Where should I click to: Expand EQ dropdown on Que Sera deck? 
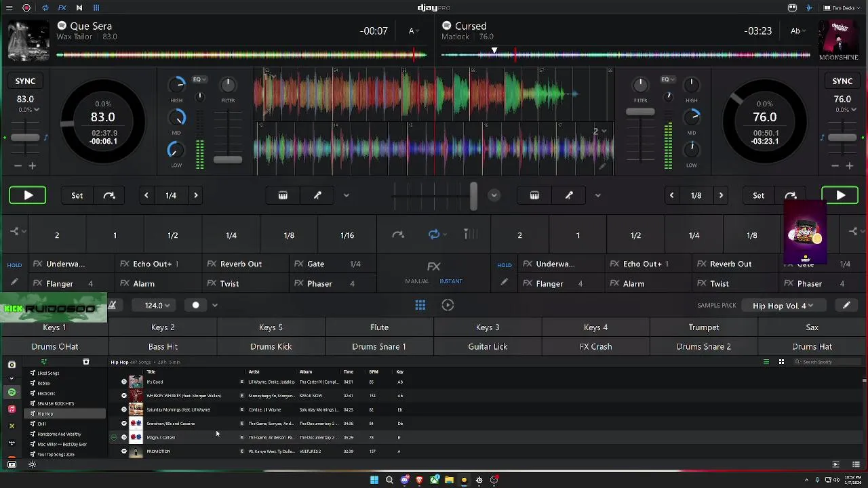199,79
